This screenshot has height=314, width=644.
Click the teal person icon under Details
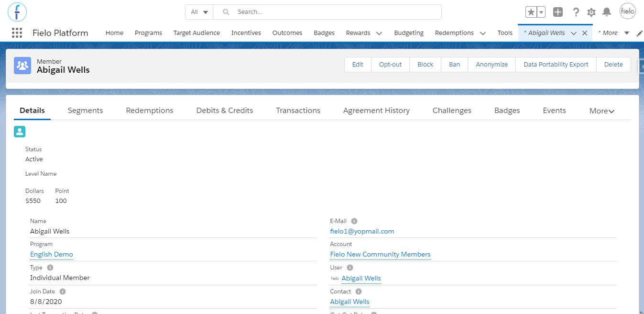(x=20, y=132)
